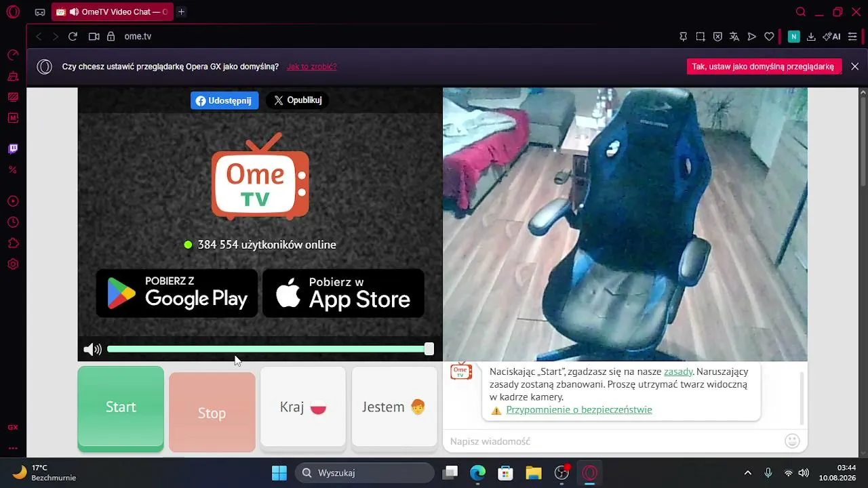Mute the OmeTV tab using its speaker icon
Viewport: 868px width, 488px height.
[73, 12]
